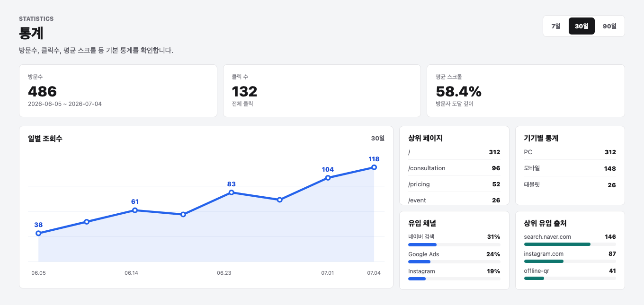This screenshot has height=305, width=644.
Task: Click the chart data point labeled 104
Action: 328,178
